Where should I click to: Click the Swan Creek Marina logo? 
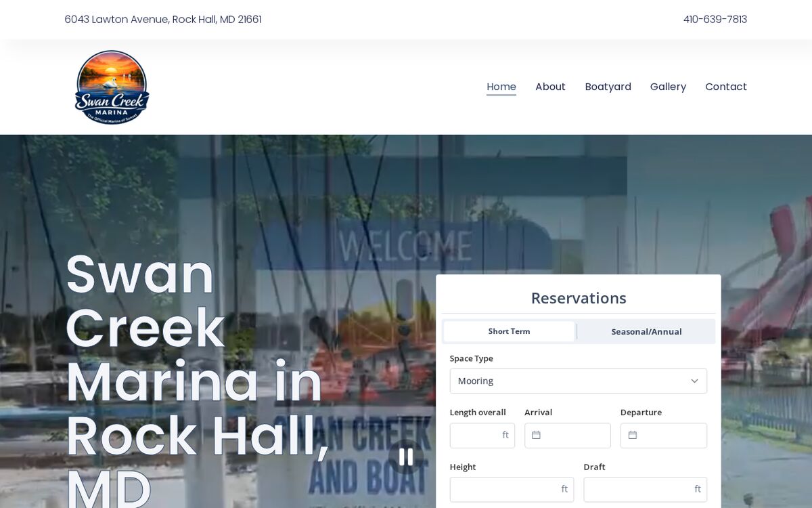[x=112, y=87]
